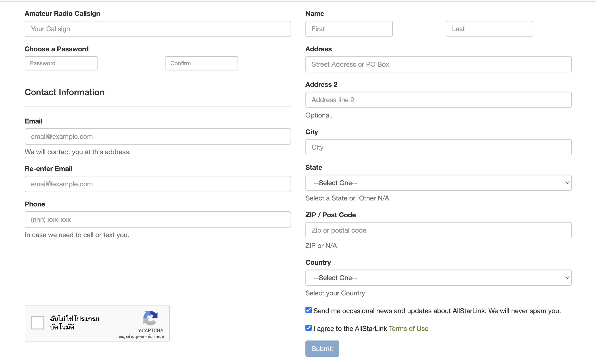
Task: Open the Country dropdown
Action: (x=438, y=278)
